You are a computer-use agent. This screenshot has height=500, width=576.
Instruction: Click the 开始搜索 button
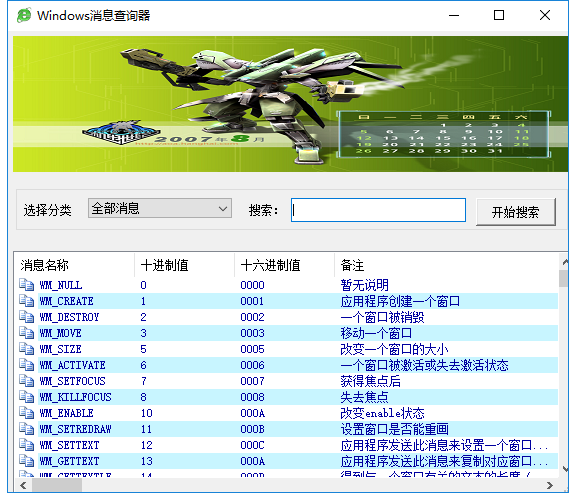(515, 212)
